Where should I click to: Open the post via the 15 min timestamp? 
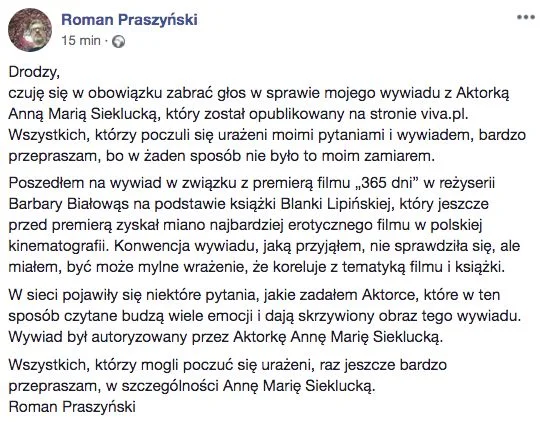pyautogui.click(x=81, y=41)
